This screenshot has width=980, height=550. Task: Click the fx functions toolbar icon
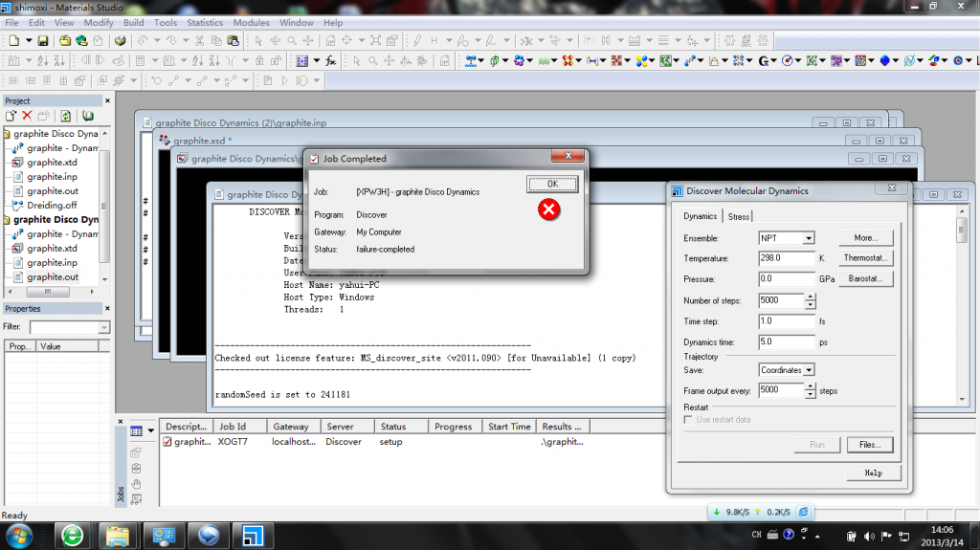coord(330,60)
